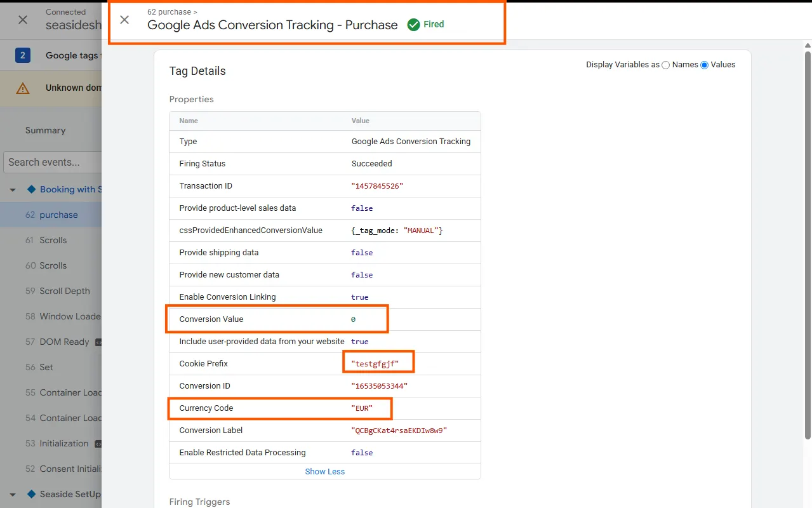The image size is (812, 508).
Task: Click Show Less link
Action: click(x=325, y=471)
